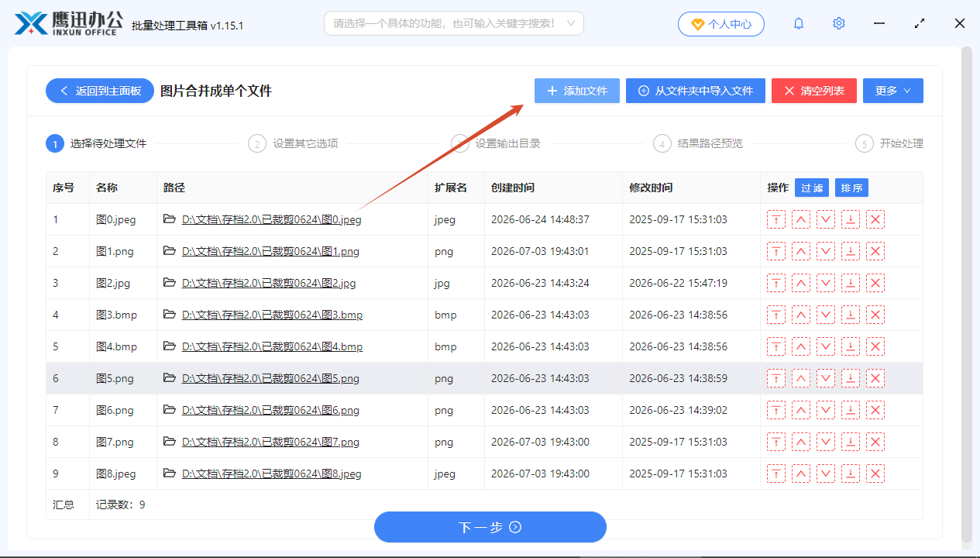This screenshot has width=980, height=558.
Task: Click the 排序 sort button
Action: pyautogui.click(x=851, y=188)
